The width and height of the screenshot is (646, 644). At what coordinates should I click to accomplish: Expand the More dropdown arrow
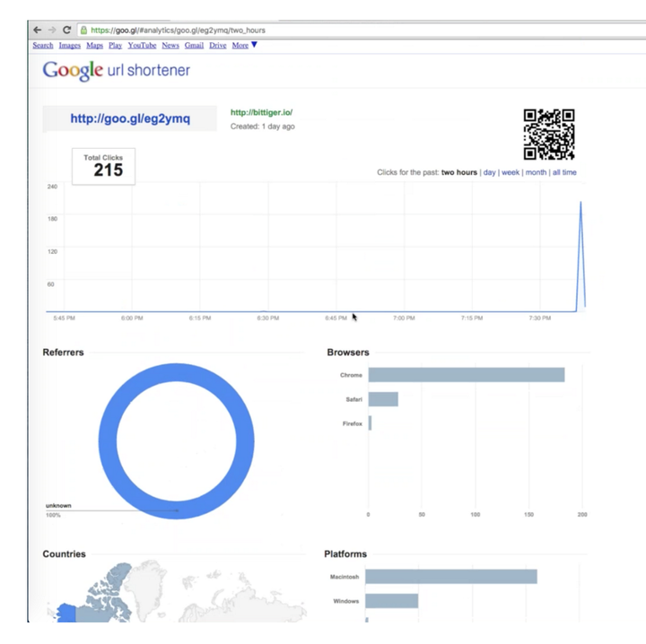254,45
